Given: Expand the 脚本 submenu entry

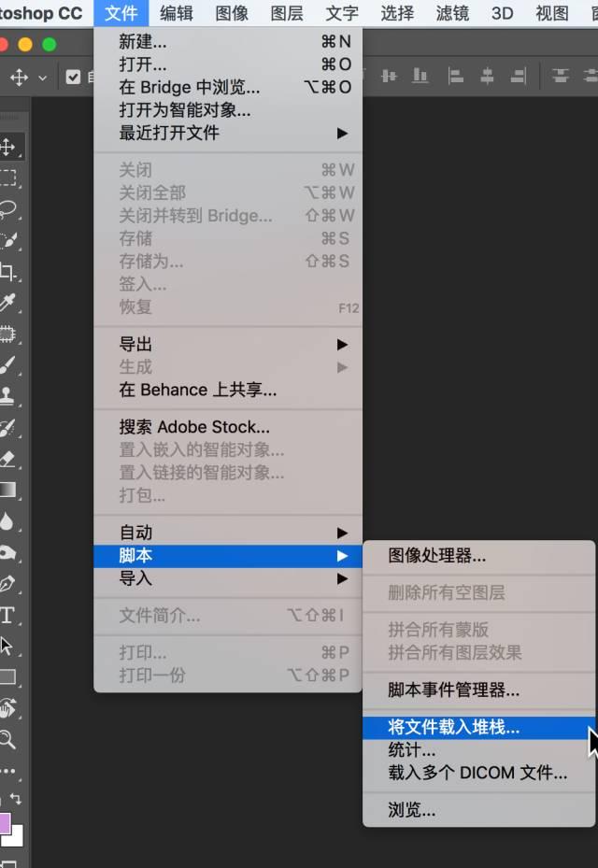Looking at the screenshot, I should pos(228,556).
